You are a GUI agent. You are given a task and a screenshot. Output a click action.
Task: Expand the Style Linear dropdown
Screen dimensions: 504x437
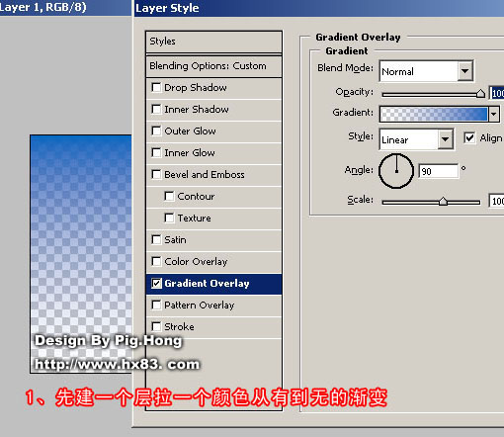(x=445, y=139)
